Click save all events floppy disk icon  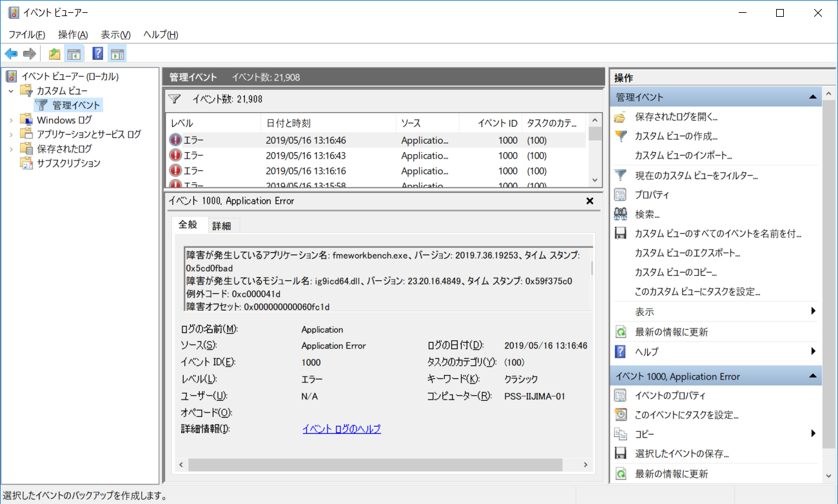(x=620, y=233)
